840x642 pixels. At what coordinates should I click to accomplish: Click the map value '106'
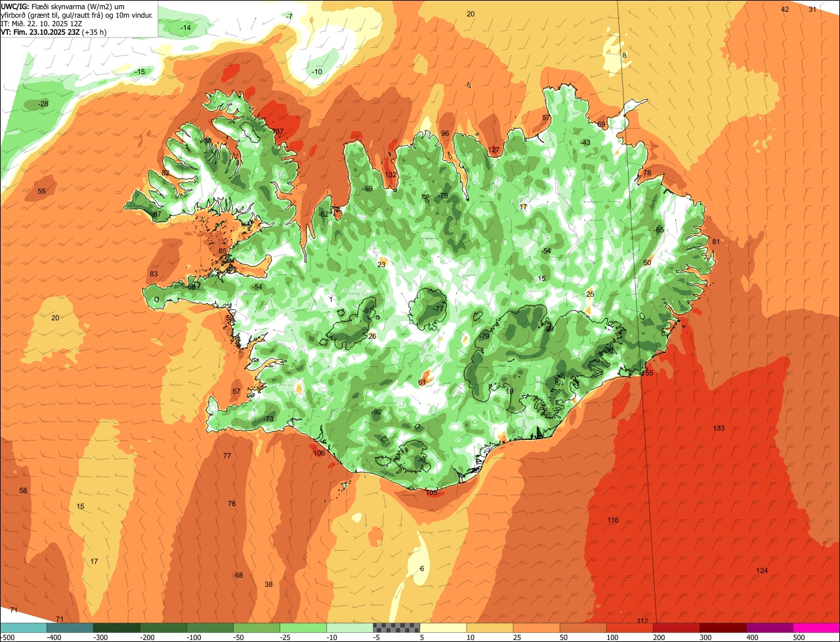[x=319, y=453]
